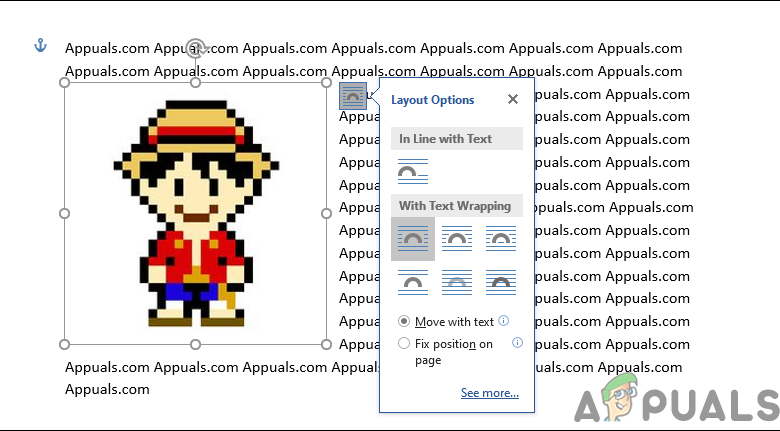Screen dimensions: 780x431
Task: Choose the Tight text wrapping option
Action: (x=457, y=239)
